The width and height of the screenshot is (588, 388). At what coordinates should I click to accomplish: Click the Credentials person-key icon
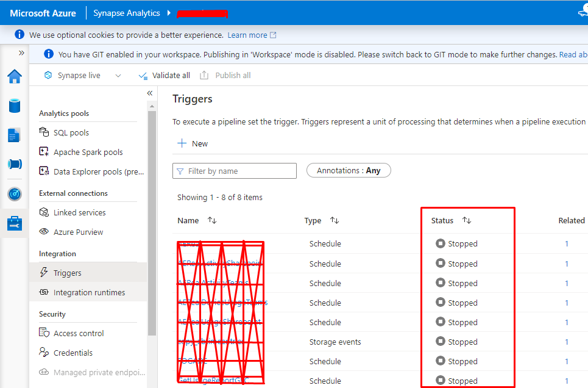pos(44,353)
